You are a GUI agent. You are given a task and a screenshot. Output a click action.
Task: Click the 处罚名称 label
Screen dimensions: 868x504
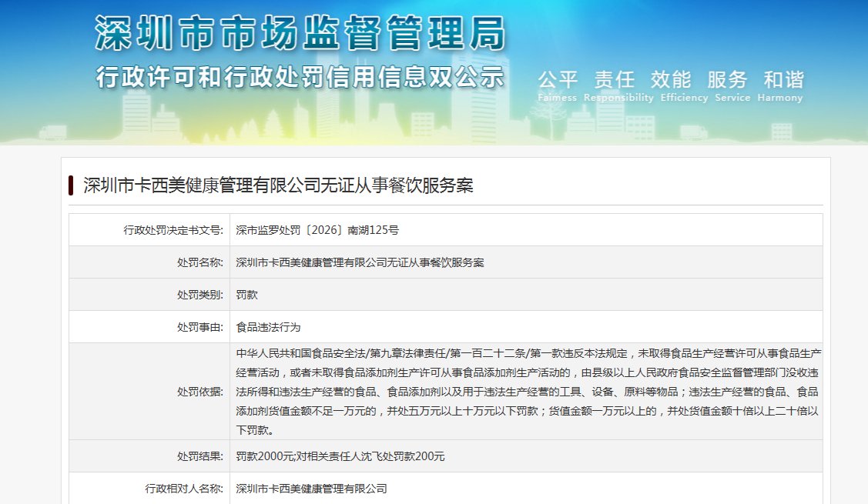coord(199,262)
